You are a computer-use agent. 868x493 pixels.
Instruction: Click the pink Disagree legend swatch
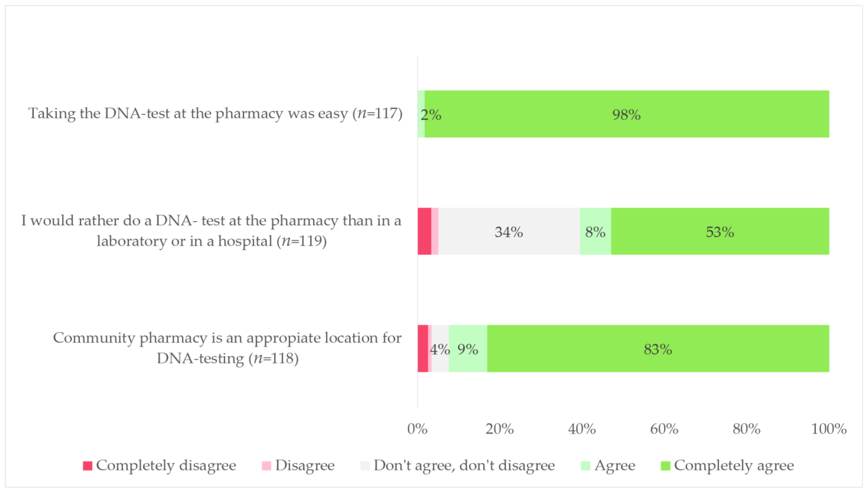(266, 466)
